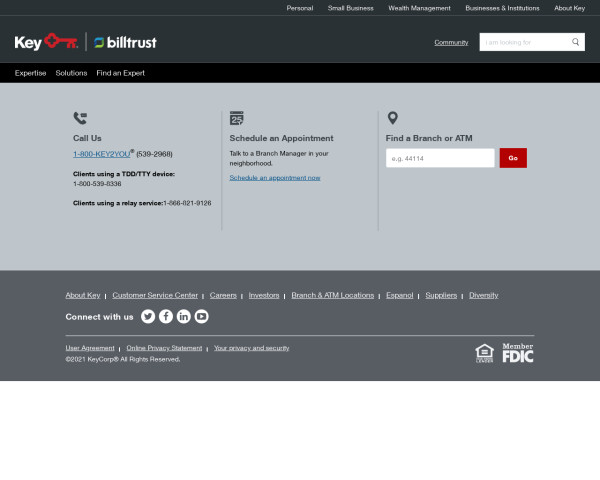Call the 1-800-KEY2YOU number link
The image size is (600, 480).
tap(102, 154)
